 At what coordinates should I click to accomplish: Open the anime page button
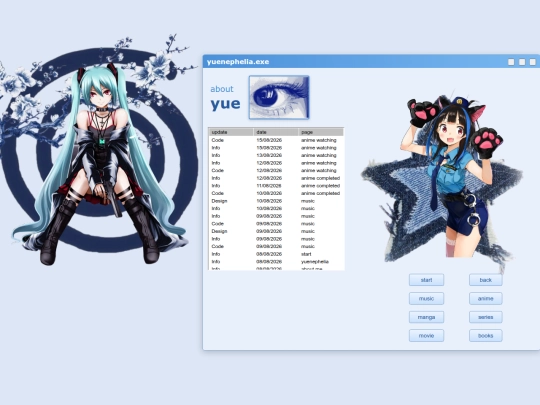click(486, 298)
